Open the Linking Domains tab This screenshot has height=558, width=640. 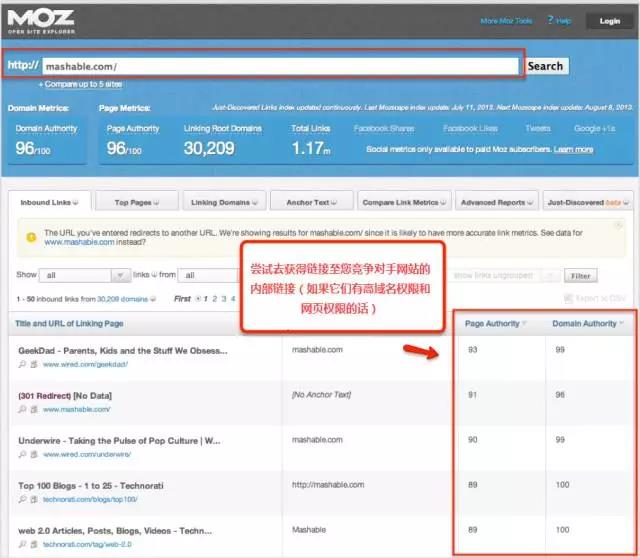[224, 202]
